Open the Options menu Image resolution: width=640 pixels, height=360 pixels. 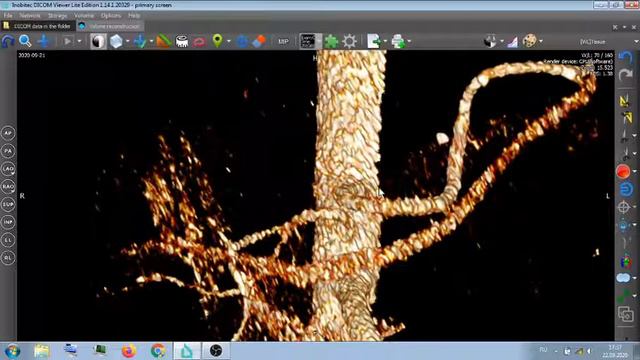click(x=111, y=16)
